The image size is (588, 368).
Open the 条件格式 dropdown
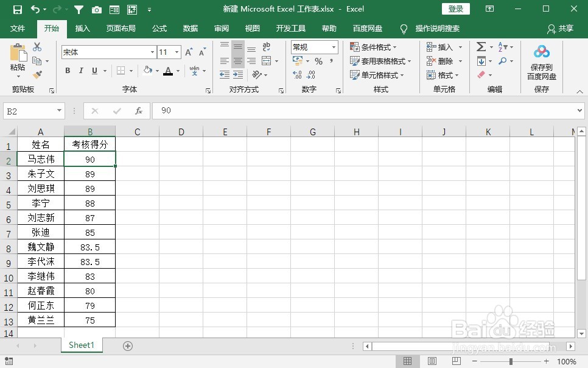coord(373,47)
